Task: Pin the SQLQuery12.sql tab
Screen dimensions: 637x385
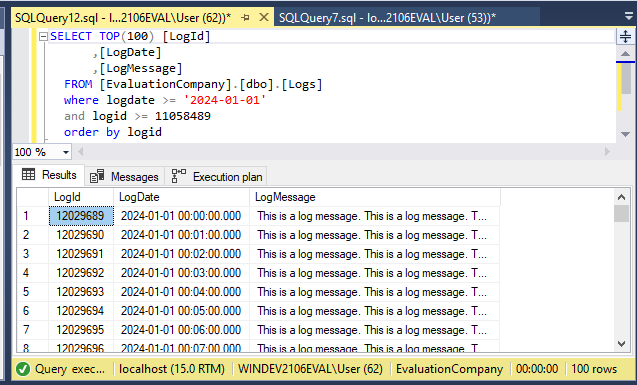Action: [245, 17]
